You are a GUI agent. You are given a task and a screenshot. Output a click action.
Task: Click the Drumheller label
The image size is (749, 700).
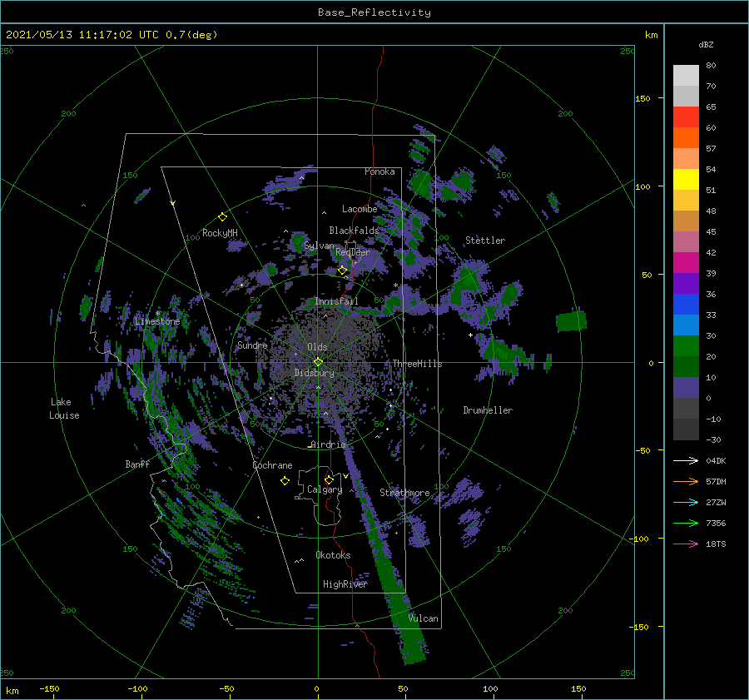488,410
